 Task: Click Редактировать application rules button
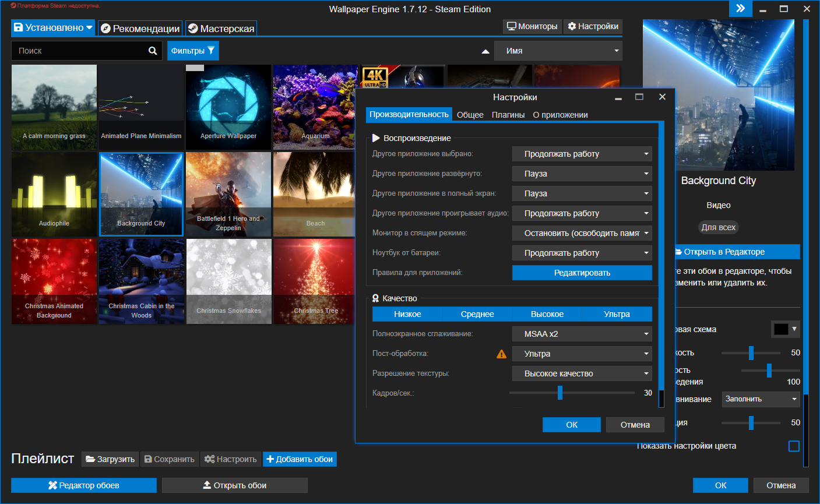[x=582, y=273]
